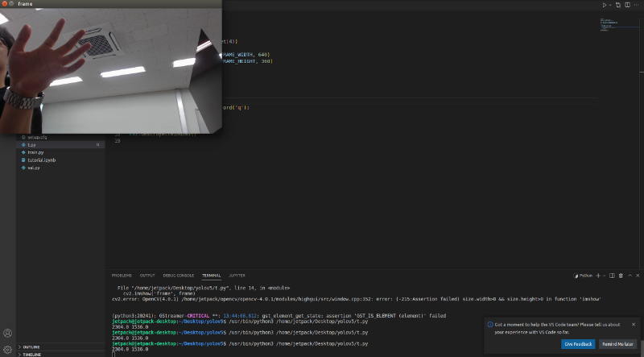Open the editor's more actions ellipsis
Screen dimensions: 644x357
point(636,5)
